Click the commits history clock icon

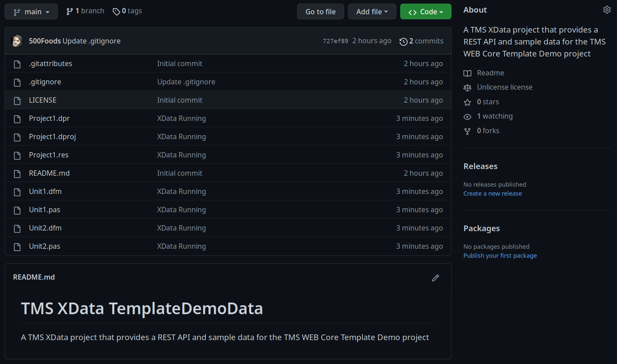(x=403, y=42)
